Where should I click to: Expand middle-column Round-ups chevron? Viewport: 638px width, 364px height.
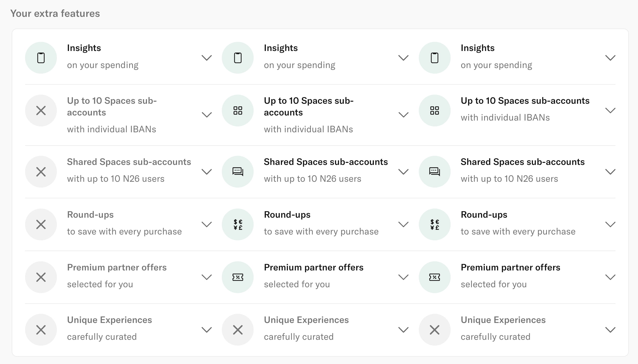403,225
